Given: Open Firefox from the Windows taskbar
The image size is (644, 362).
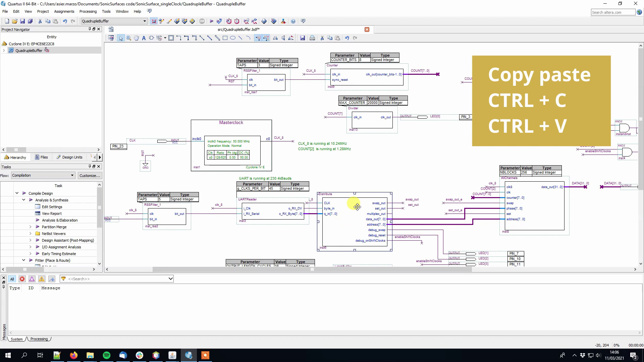Looking at the screenshot, I should [73, 355].
